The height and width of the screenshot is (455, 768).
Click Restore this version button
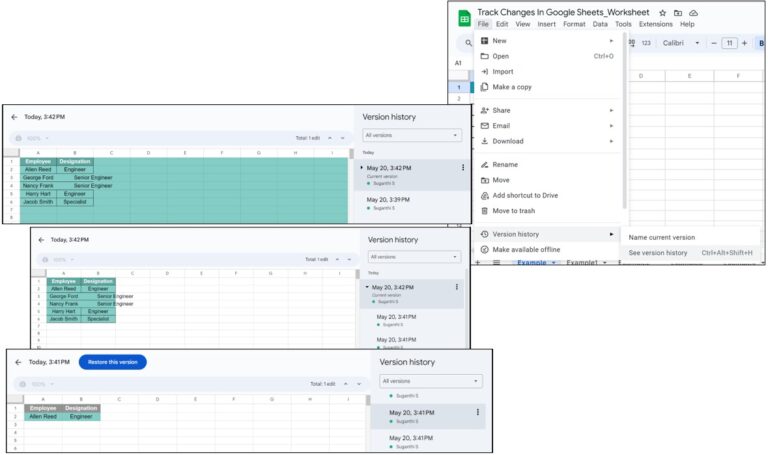click(113, 362)
